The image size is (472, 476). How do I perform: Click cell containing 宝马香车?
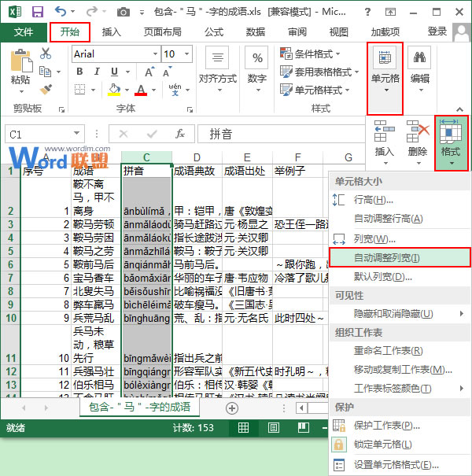point(96,278)
